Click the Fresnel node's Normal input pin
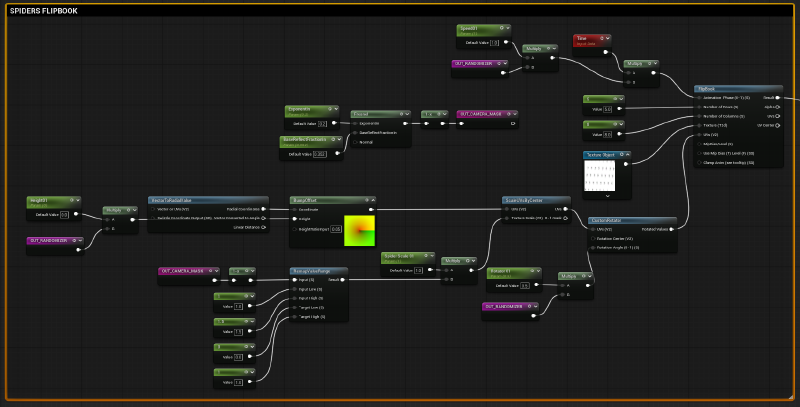Viewport: 800px width, 407px height. [355, 142]
